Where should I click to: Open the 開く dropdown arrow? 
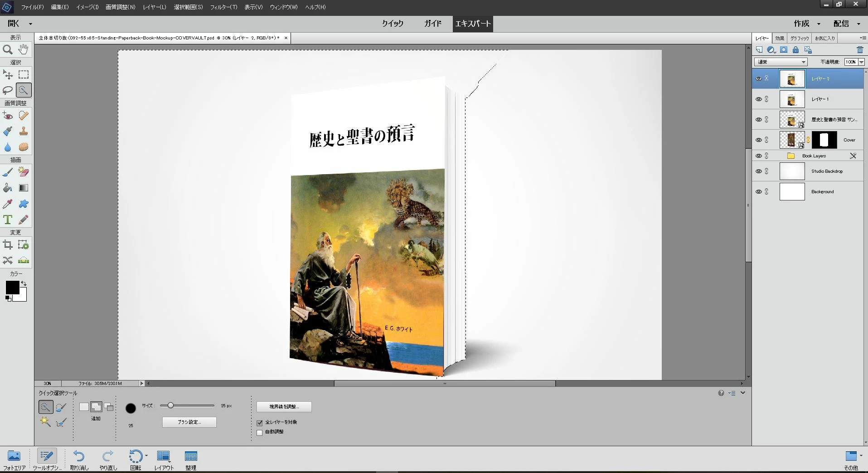30,24
